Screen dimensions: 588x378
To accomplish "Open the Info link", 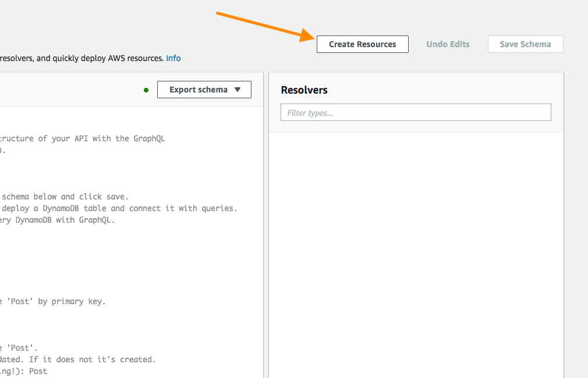I will 173,58.
